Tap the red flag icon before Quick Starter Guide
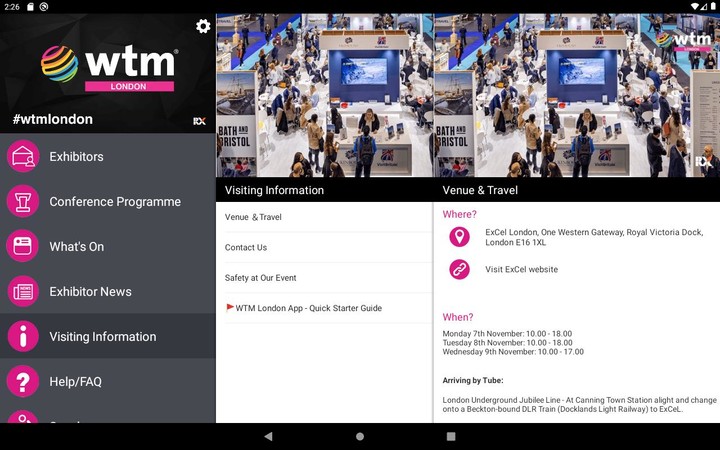 (230, 308)
